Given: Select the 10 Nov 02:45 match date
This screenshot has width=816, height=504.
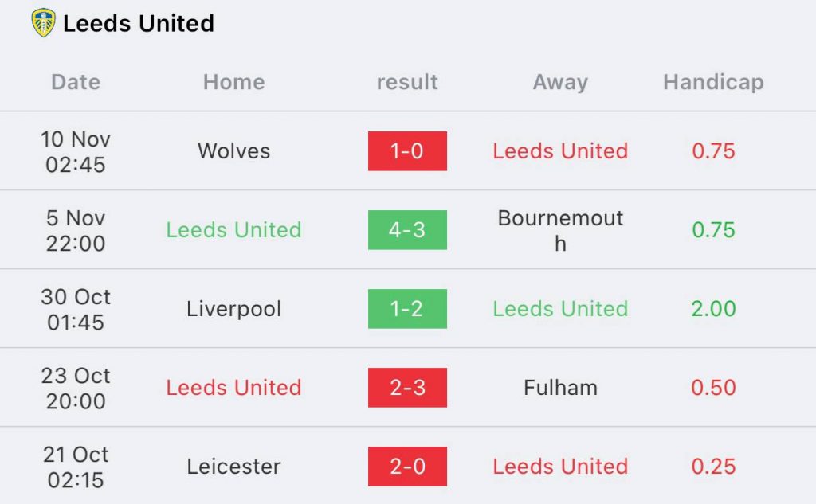Looking at the screenshot, I should (x=76, y=151).
